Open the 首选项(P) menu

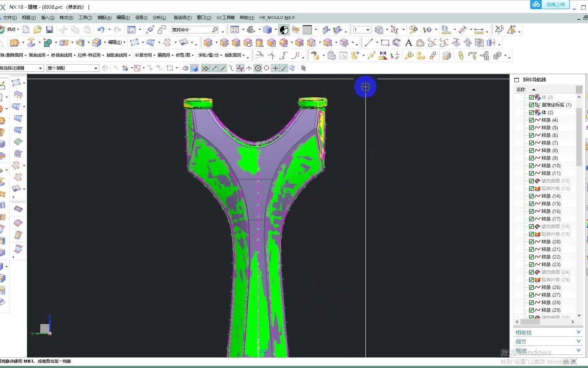[182, 17]
